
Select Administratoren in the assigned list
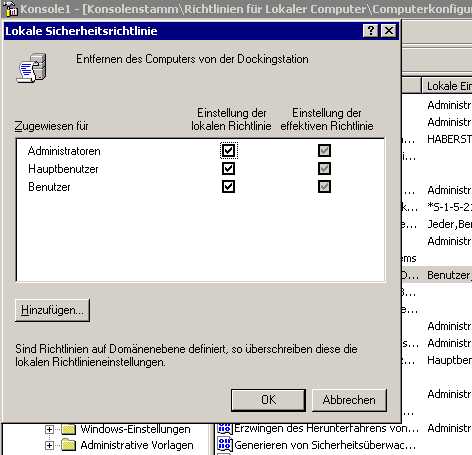click(x=64, y=151)
